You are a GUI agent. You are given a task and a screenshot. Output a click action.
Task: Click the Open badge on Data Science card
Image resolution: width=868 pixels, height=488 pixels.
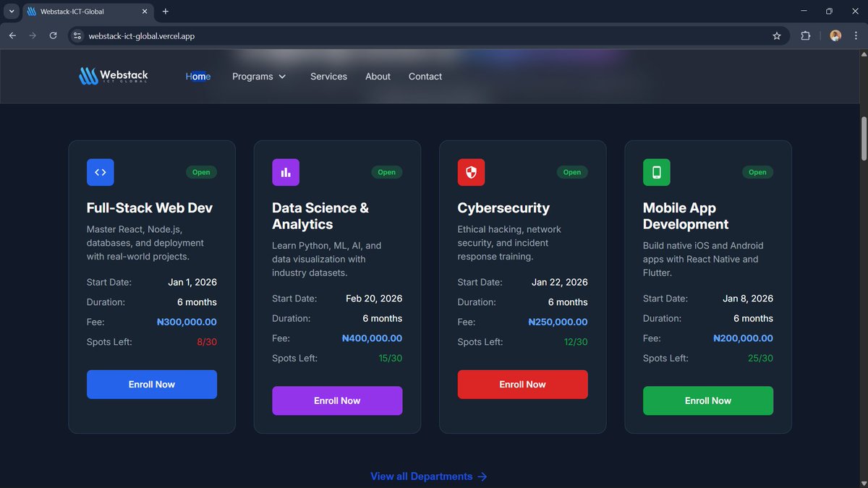point(386,172)
